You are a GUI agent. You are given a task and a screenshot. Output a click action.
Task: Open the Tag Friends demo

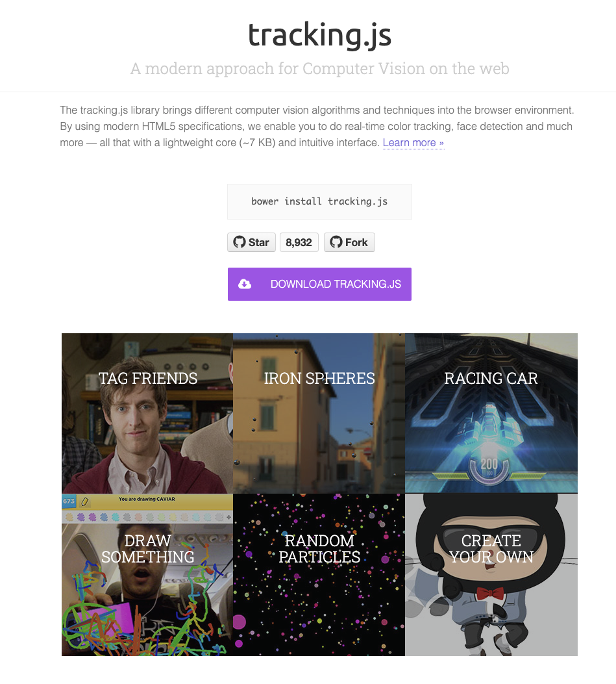tap(147, 413)
